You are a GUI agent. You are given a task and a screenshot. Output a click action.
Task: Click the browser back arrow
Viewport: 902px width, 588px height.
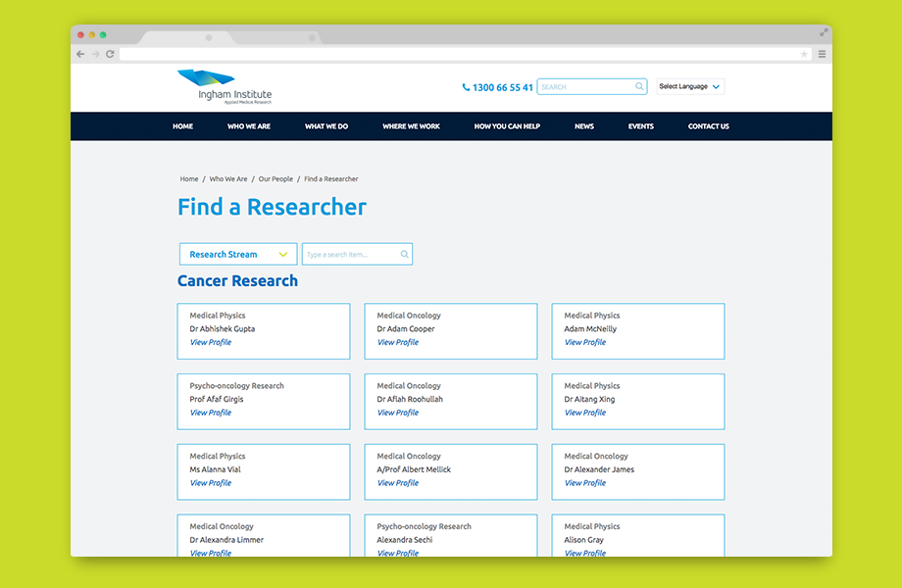click(80, 54)
